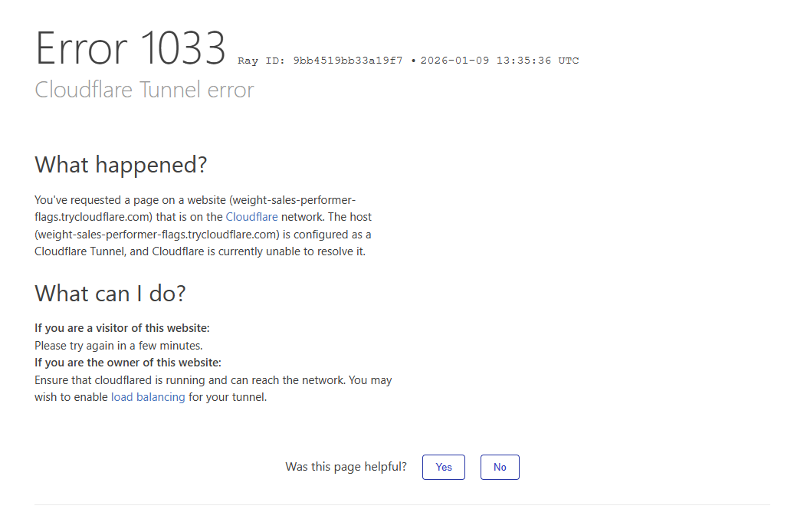Click the Ray ID value 9bb4519bb33a19f7
Image resolution: width=794 pixels, height=532 pixels.
click(x=347, y=61)
